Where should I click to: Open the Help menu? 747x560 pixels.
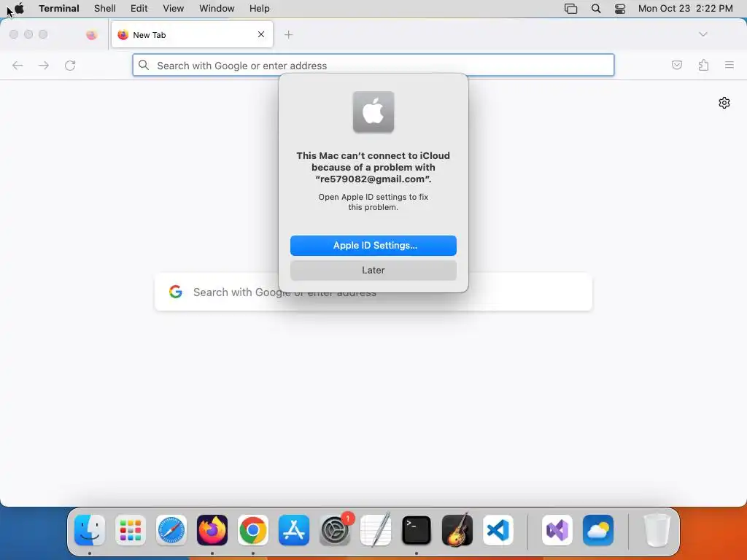(260, 8)
